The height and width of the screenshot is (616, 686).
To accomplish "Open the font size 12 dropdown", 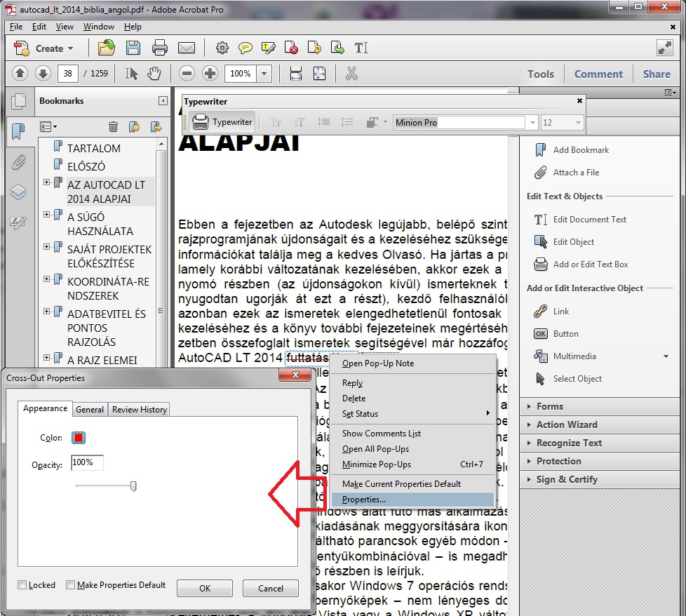I will tap(578, 123).
